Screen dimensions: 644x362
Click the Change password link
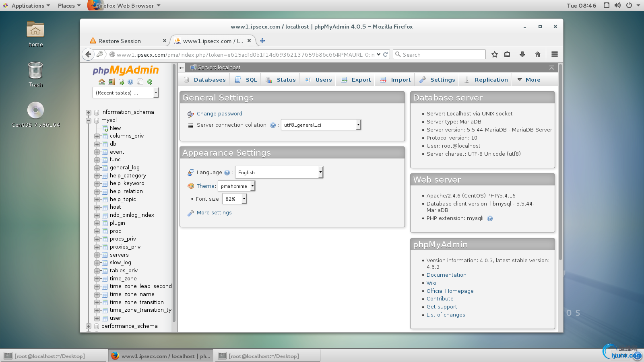(219, 113)
